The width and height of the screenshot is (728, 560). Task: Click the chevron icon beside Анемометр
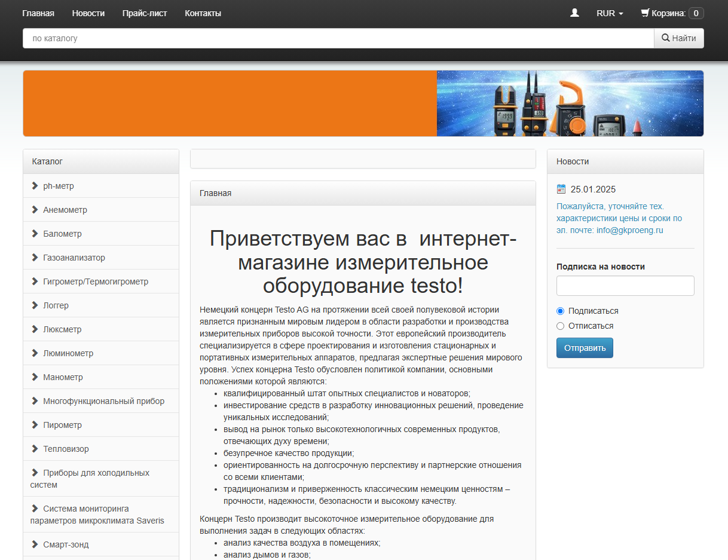coord(35,210)
